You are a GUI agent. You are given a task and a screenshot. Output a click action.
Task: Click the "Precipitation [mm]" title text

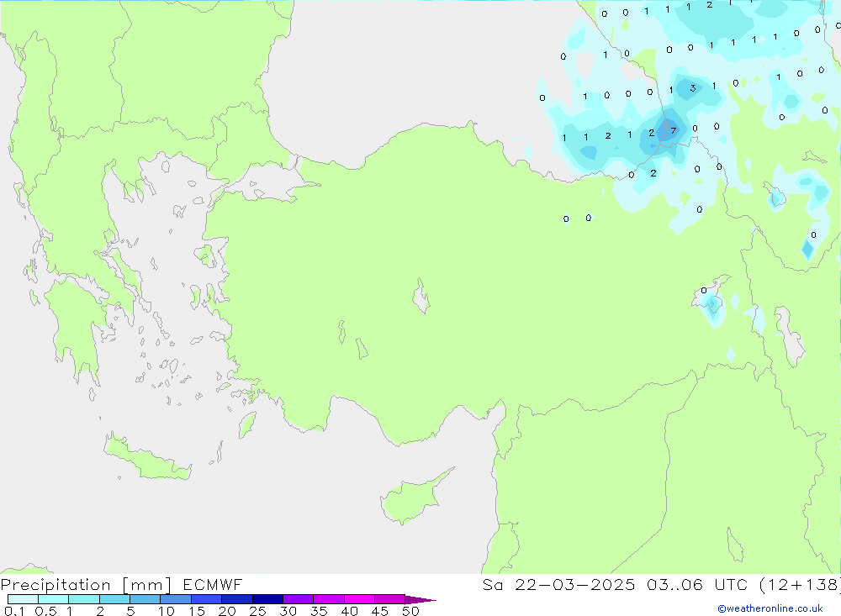click(86, 584)
